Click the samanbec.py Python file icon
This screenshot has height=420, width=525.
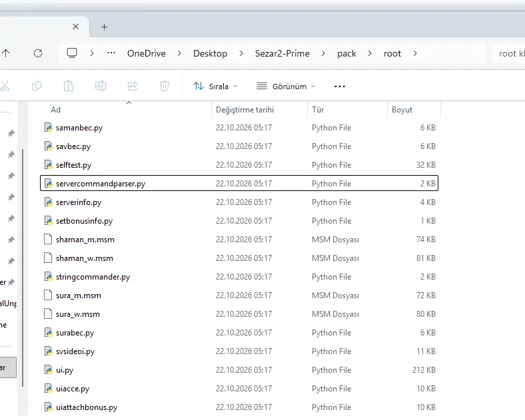(48, 127)
